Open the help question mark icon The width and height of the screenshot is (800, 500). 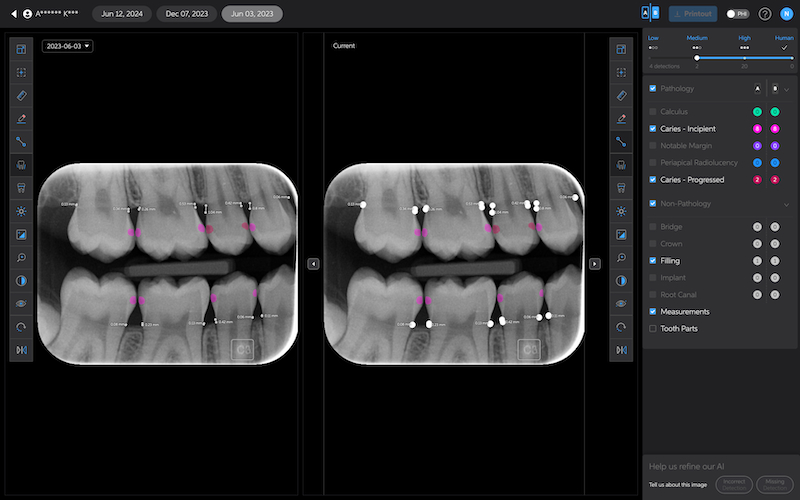tap(765, 14)
